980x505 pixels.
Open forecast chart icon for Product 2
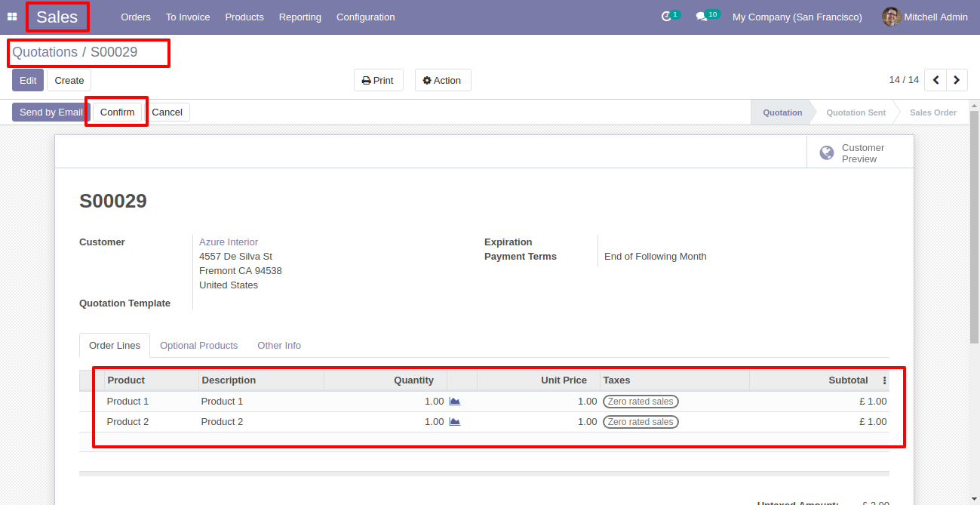pos(454,422)
